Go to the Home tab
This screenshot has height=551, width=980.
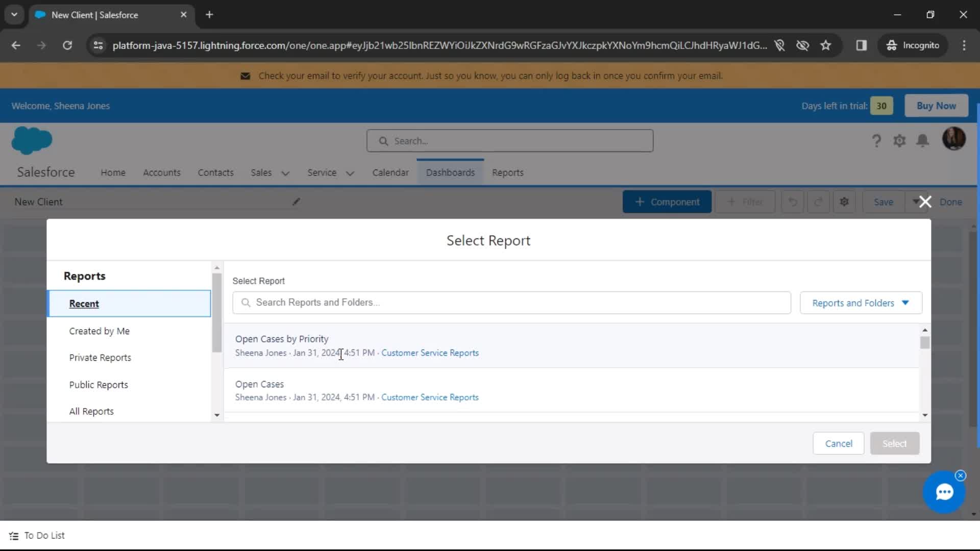coord(113,172)
